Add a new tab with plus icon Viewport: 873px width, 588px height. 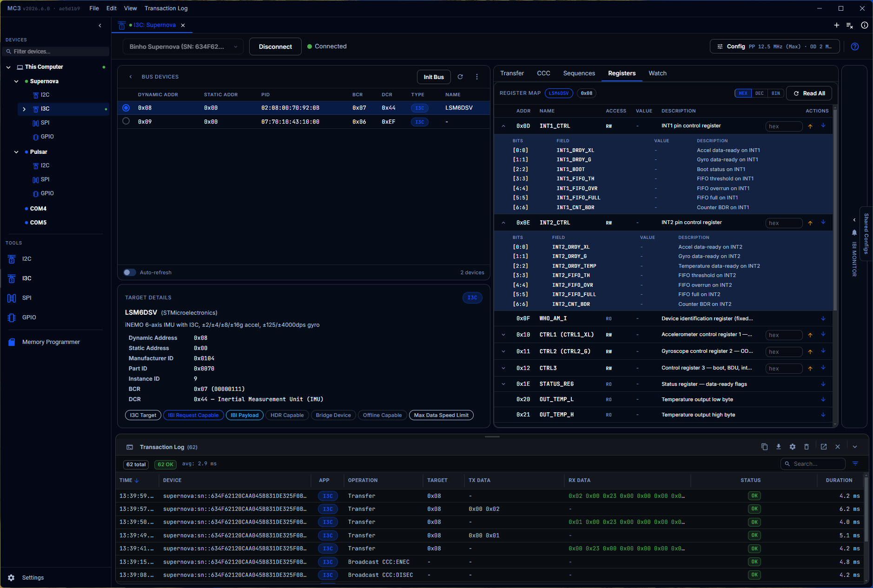pyautogui.click(x=837, y=25)
